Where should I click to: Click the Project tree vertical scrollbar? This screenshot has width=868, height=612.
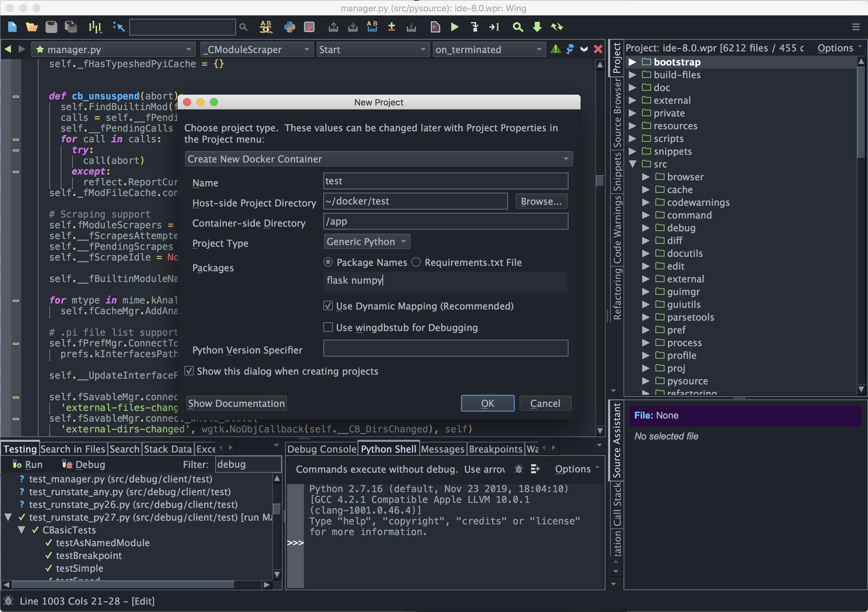point(861,112)
